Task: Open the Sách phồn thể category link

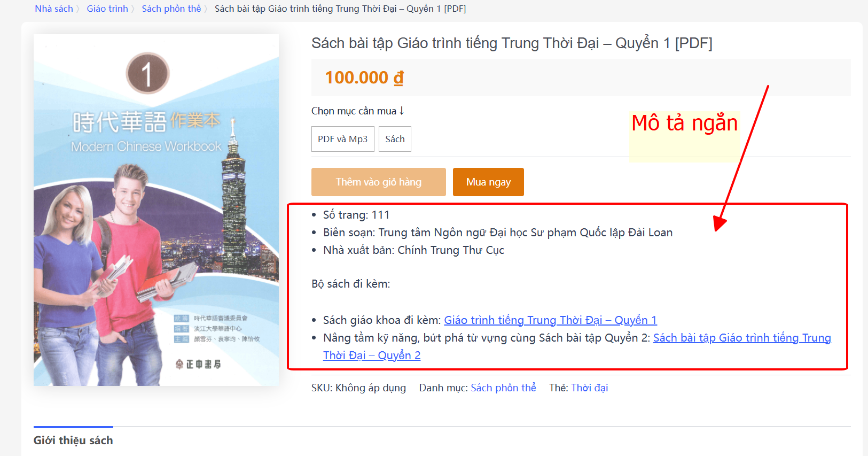Action: tap(503, 388)
